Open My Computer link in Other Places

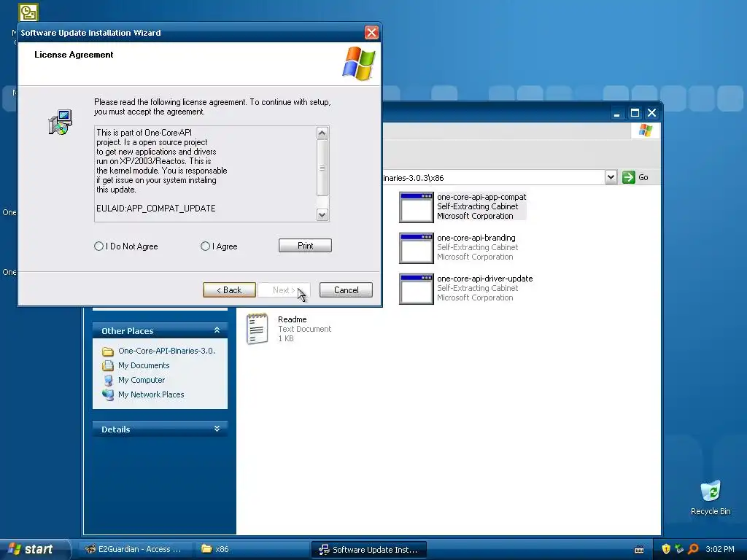point(141,380)
